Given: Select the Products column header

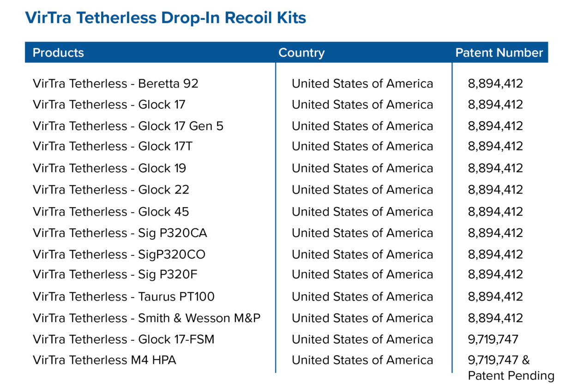Looking at the screenshot, I should tap(58, 53).
